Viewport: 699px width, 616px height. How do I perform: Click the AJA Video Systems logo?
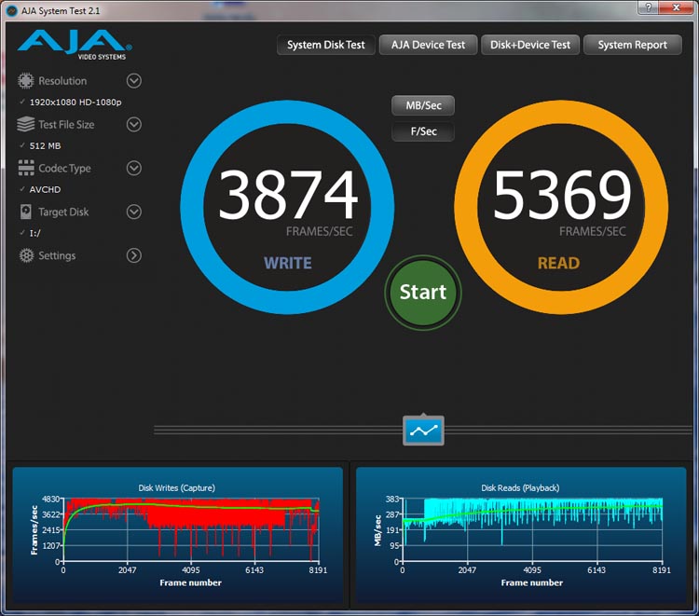tap(75, 45)
